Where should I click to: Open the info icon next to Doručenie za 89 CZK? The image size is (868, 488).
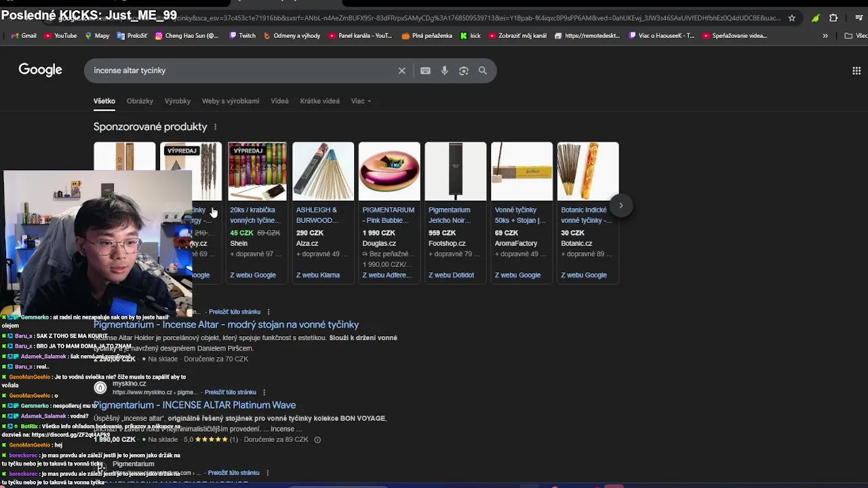point(317,440)
